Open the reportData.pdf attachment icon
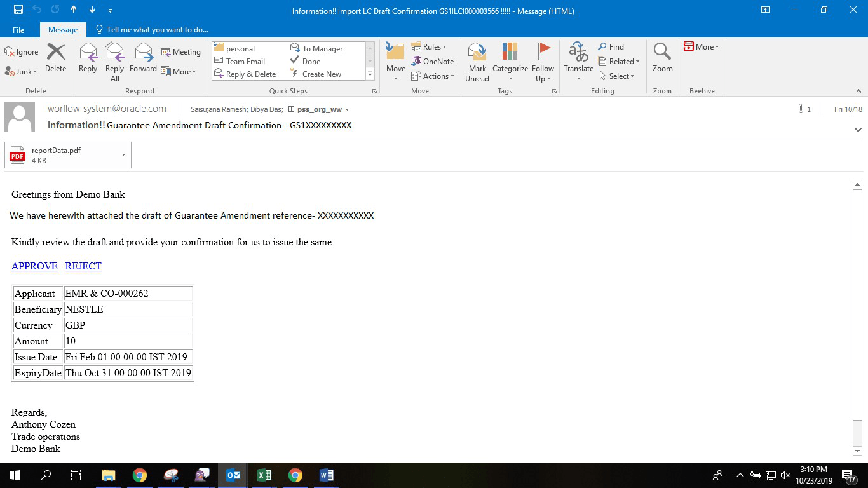The height and width of the screenshot is (488, 868). tap(17, 154)
